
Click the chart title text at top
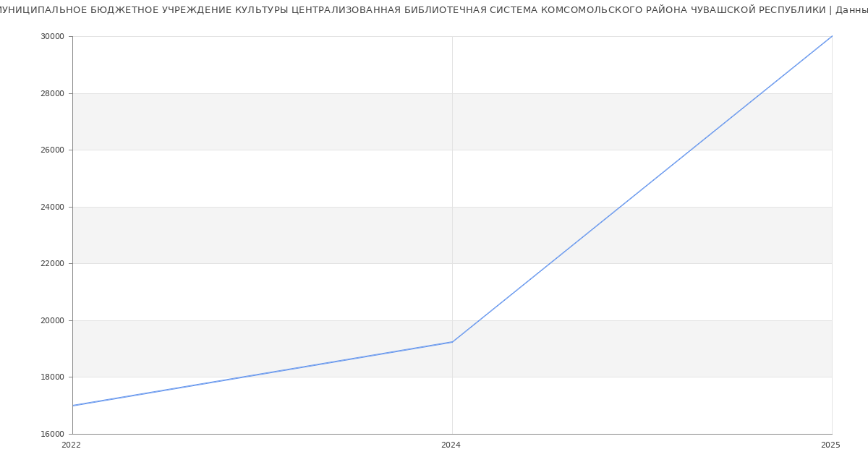(x=434, y=10)
